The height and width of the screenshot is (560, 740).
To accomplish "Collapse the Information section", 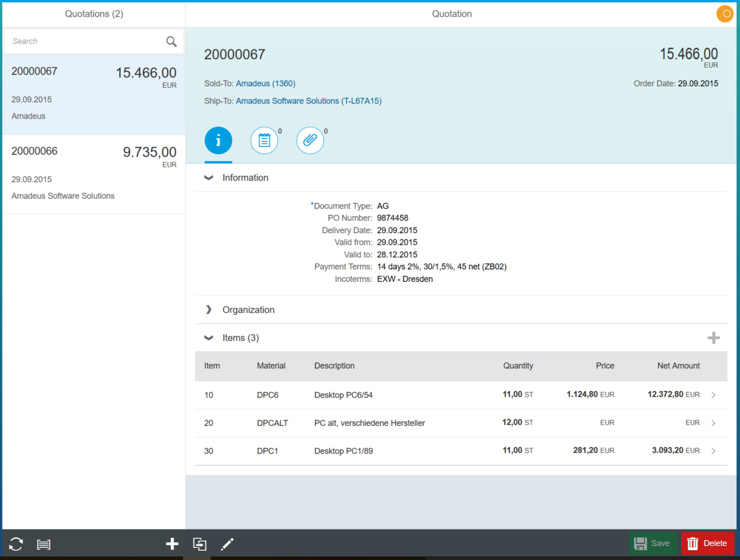I will click(x=208, y=178).
